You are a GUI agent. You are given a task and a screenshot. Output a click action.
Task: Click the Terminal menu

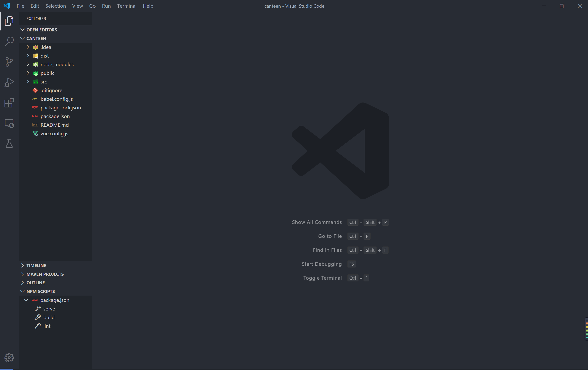coord(126,5)
